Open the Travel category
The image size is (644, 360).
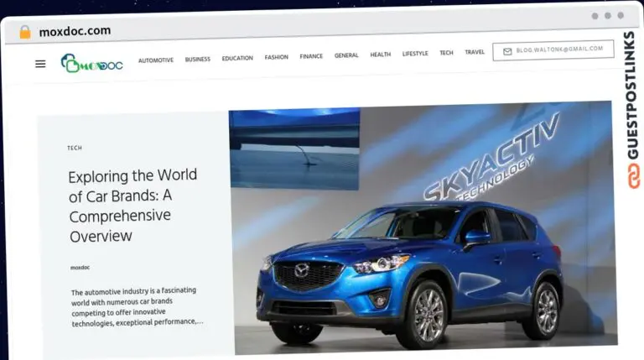click(x=475, y=52)
